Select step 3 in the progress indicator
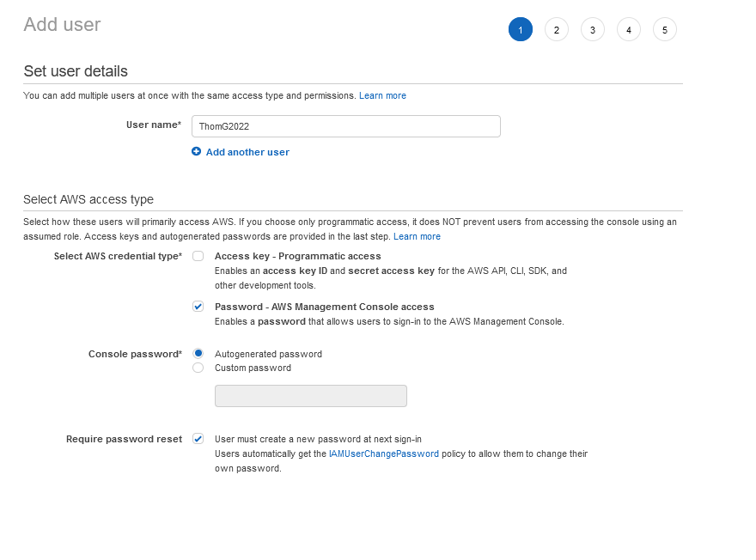Image resolution: width=756 pixels, height=560 pixels. (592, 30)
